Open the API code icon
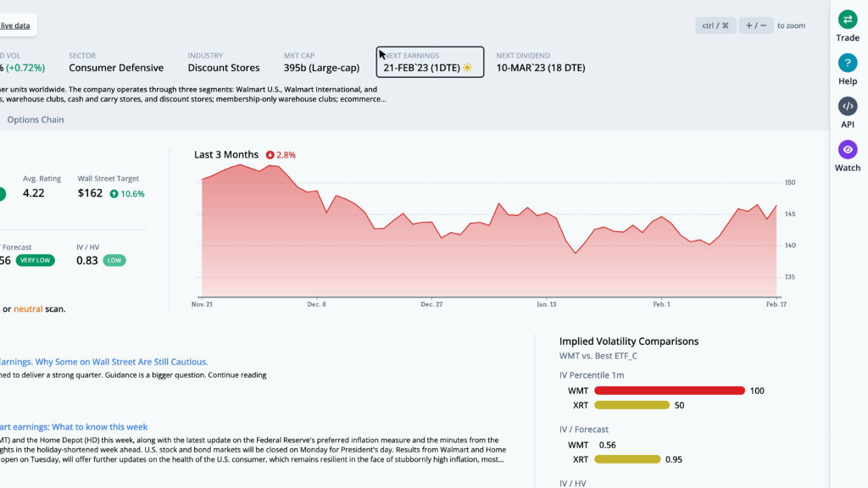This screenshot has height=488, width=868. [x=848, y=106]
